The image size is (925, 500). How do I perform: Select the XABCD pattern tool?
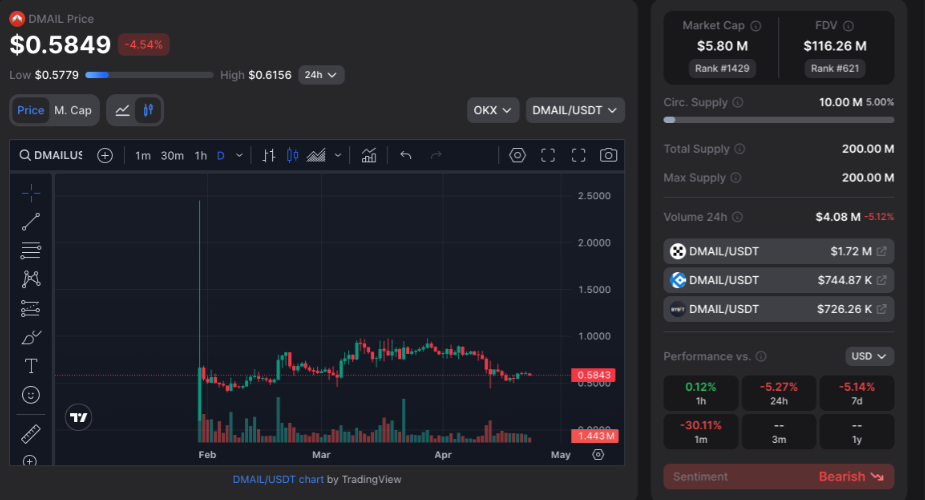tap(31, 279)
